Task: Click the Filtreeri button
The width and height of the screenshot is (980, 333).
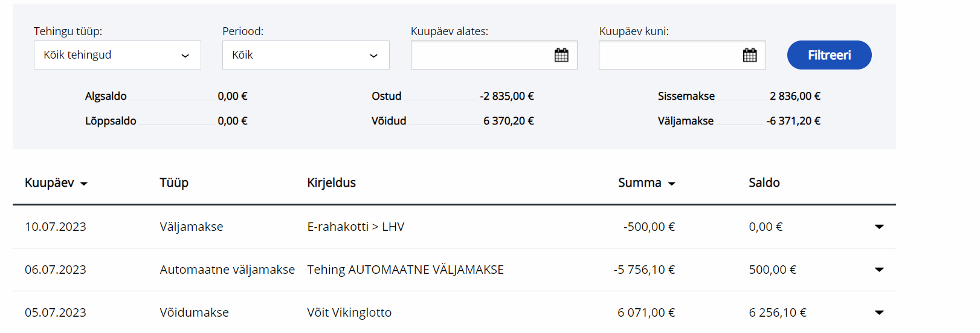Action: click(x=829, y=55)
